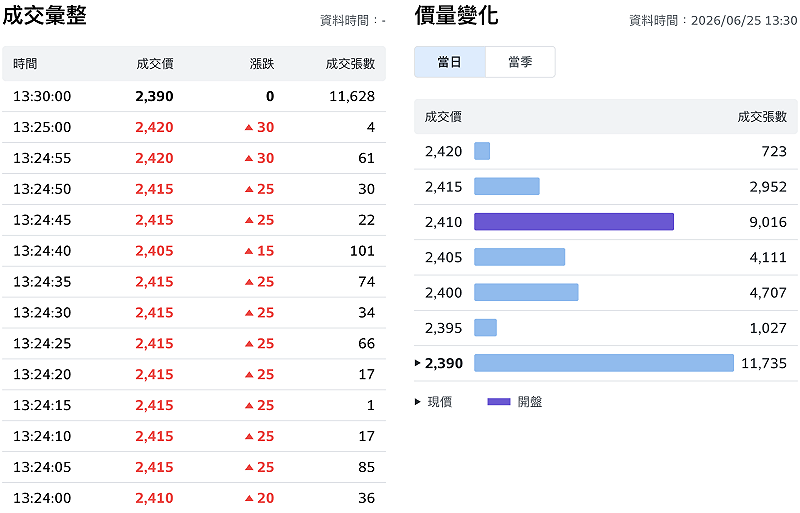
Task: Click the 時間 column header
Action: (x=25, y=64)
